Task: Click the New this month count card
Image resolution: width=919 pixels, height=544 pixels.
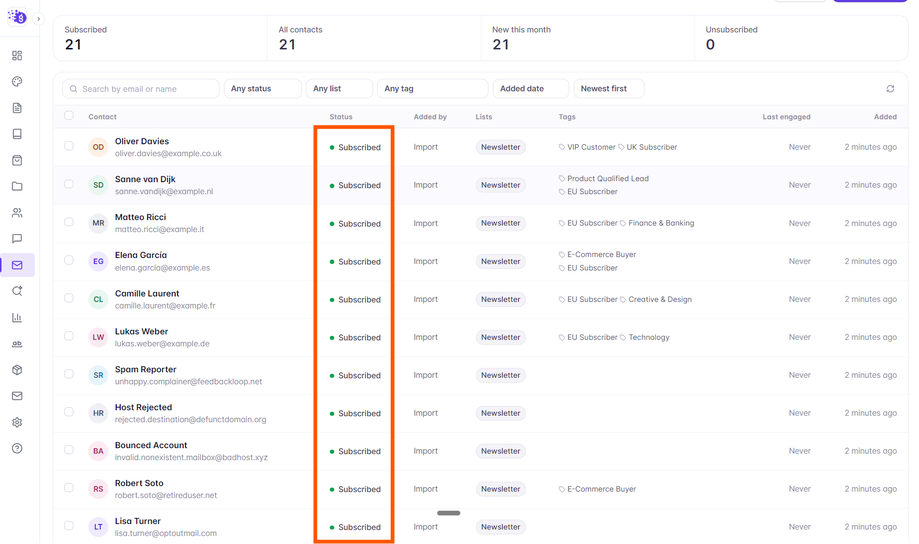Action: click(588, 38)
